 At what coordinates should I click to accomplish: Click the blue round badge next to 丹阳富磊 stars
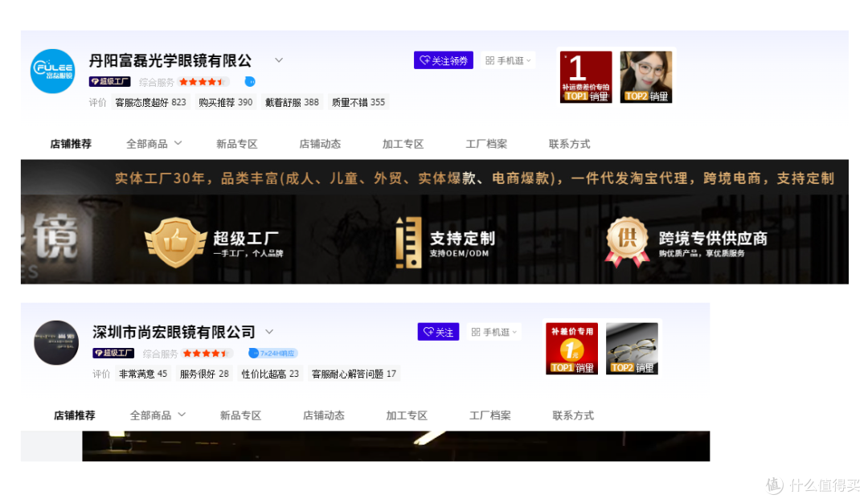click(x=250, y=81)
